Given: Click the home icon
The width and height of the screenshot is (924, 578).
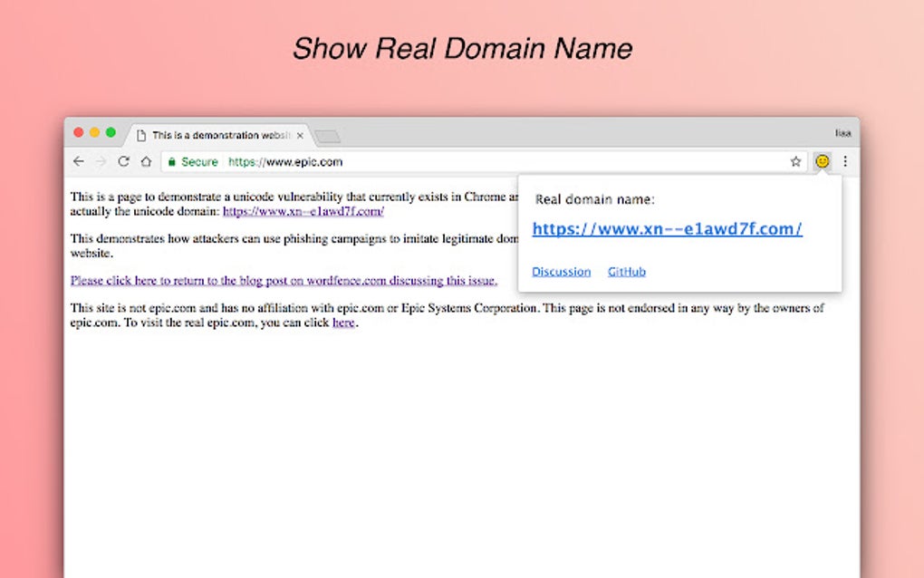Looking at the screenshot, I should click(x=146, y=161).
